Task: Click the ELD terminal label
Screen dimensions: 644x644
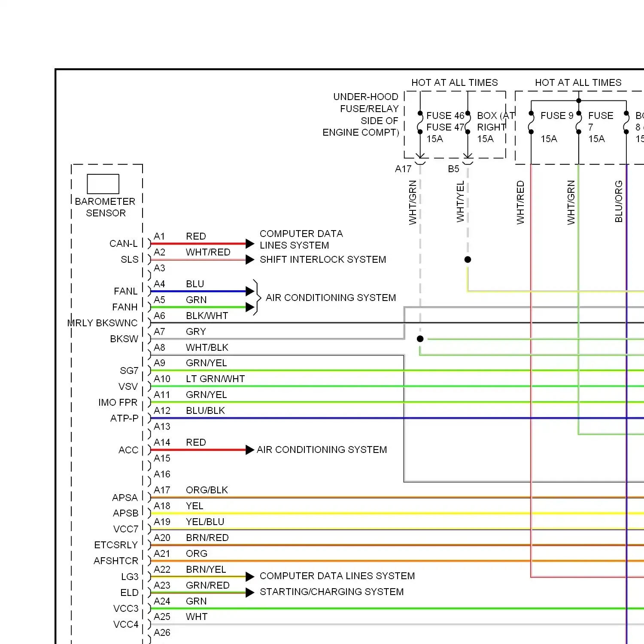Action: [129, 593]
